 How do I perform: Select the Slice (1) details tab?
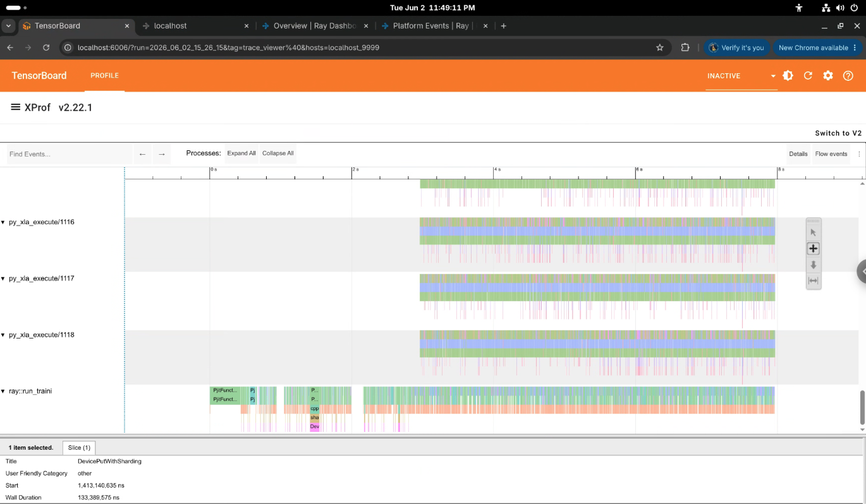pos(79,448)
